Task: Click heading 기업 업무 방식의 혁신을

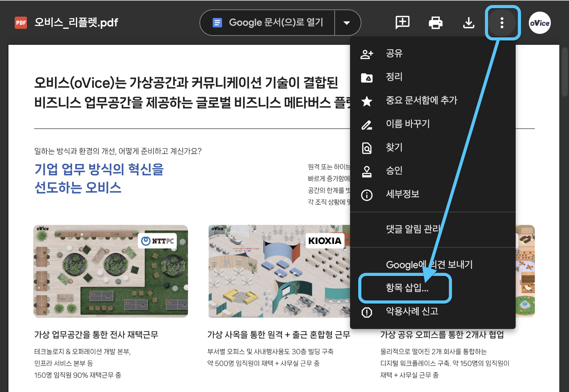Action: pos(99,169)
